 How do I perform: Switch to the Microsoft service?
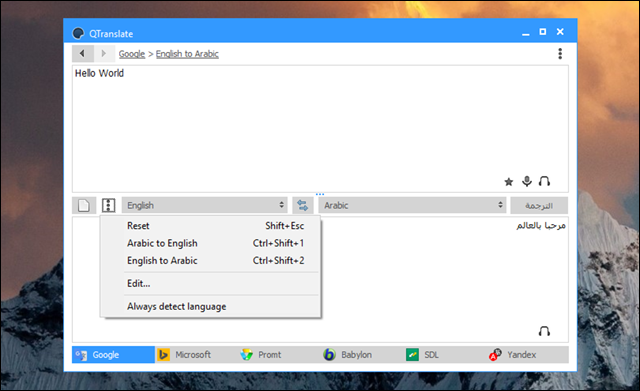coord(196,355)
